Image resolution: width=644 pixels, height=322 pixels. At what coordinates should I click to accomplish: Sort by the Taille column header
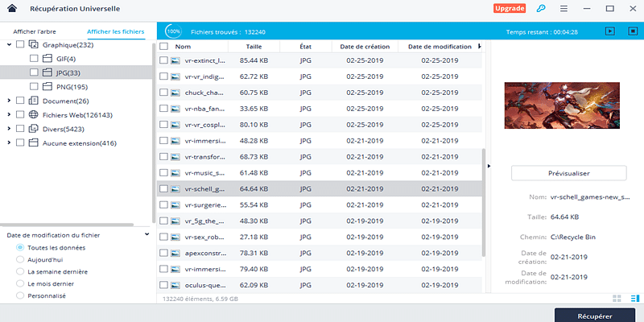[x=254, y=47]
